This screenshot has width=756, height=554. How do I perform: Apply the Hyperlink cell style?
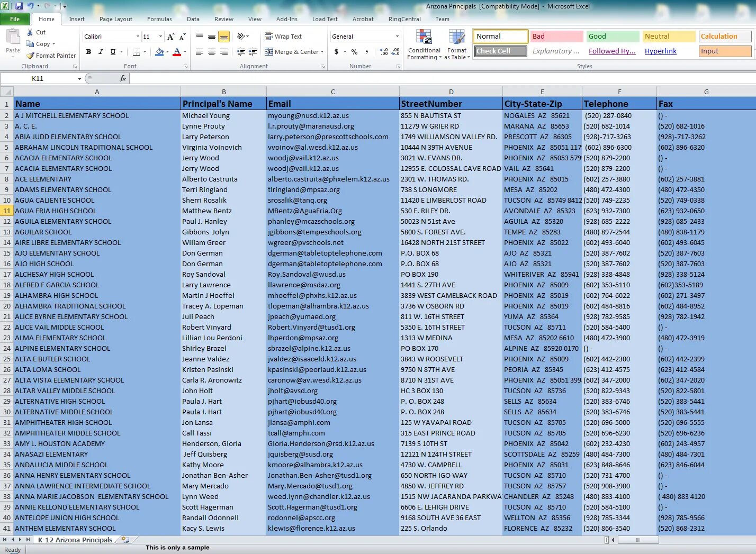pyautogui.click(x=661, y=51)
